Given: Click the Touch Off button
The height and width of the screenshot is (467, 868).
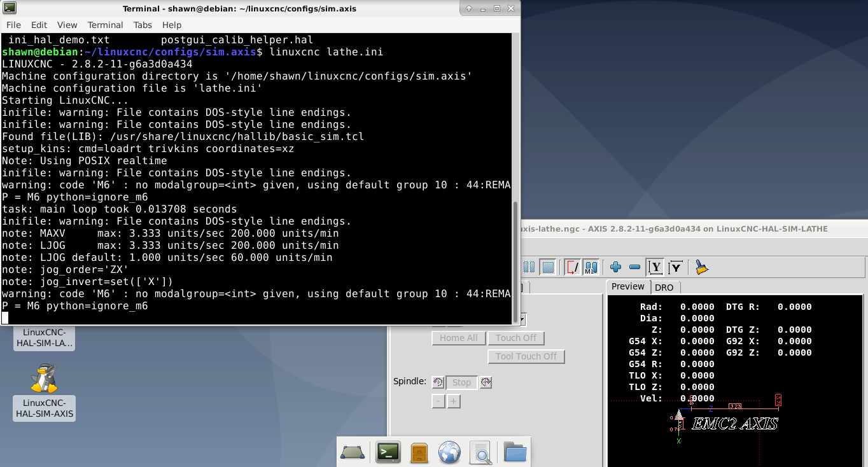Looking at the screenshot, I should 516,338.
